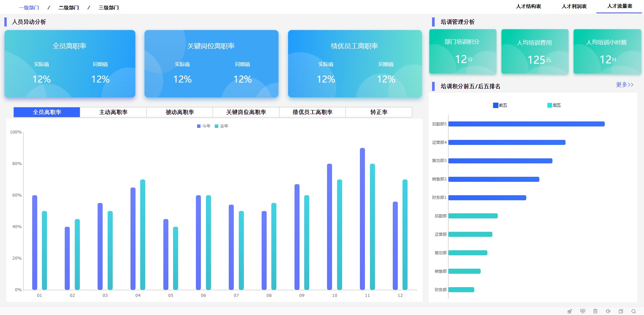The width and height of the screenshot is (644, 315).
Task: Click the 12分 training score value
Action: [464, 59]
